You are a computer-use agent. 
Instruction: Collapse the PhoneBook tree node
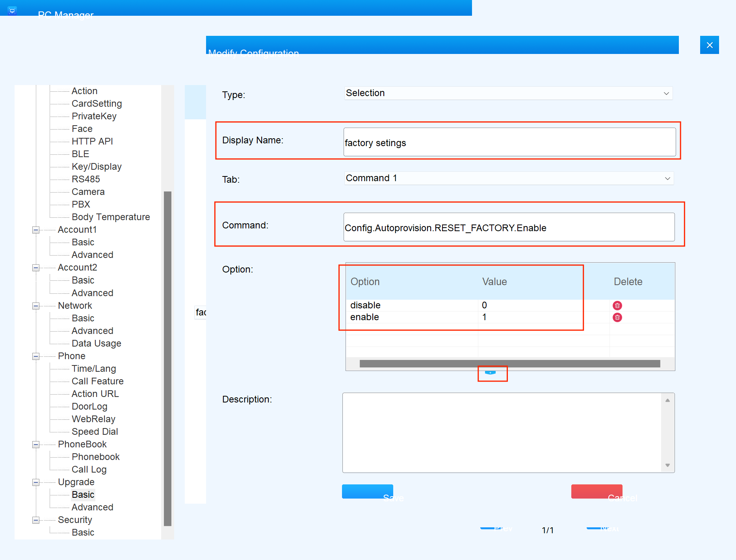click(x=36, y=445)
